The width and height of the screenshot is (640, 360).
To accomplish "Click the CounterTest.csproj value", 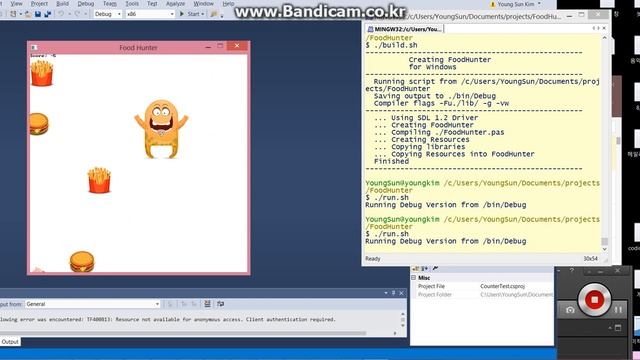I will [502, 286].
